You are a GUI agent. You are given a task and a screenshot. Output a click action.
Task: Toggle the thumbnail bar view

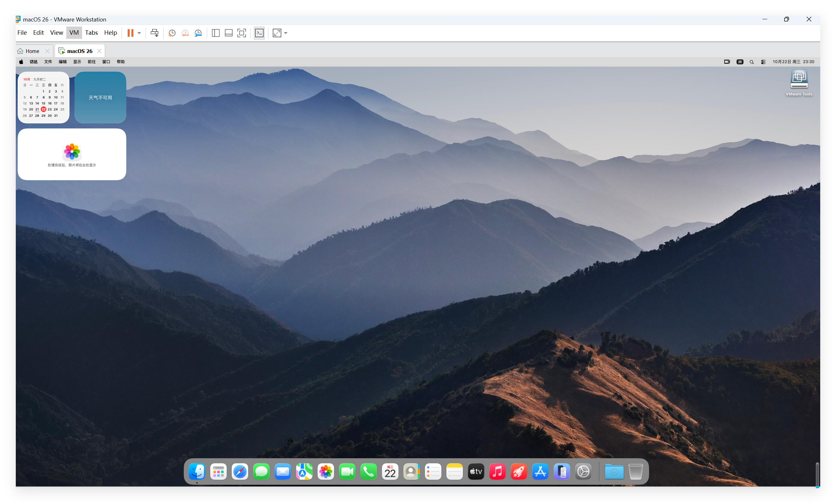[x=229, y=33]
